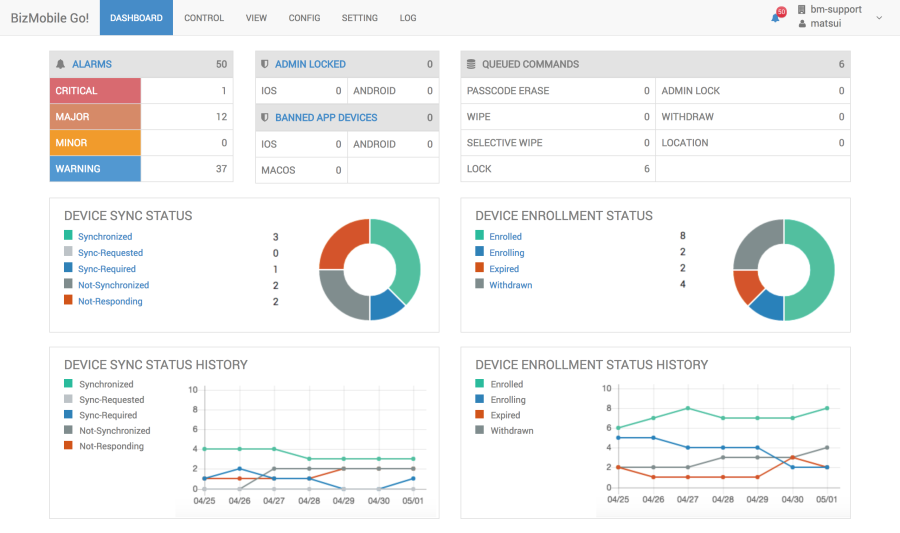Open the Not-Responding devices link

pyautogui.click(x=110, y=301)
